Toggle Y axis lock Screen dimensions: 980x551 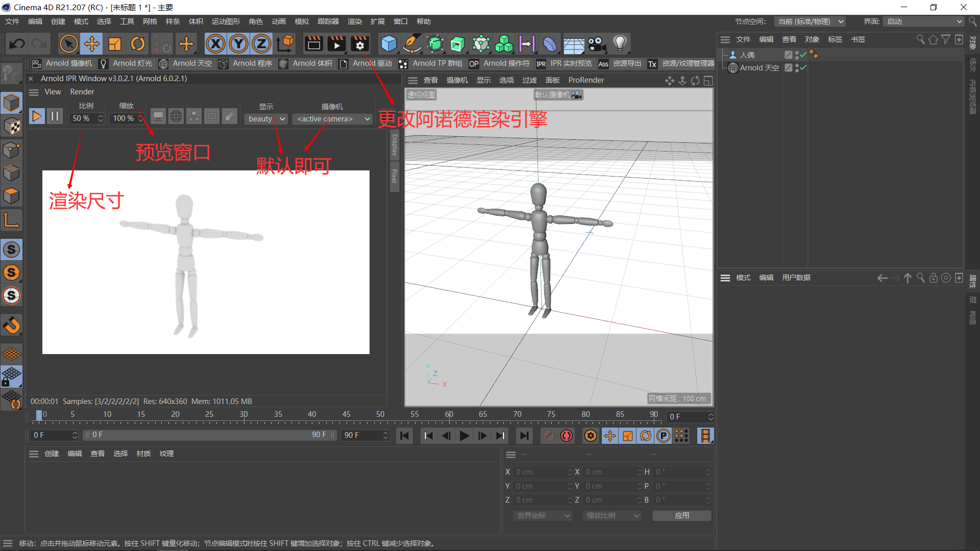[x=238, y=44]
